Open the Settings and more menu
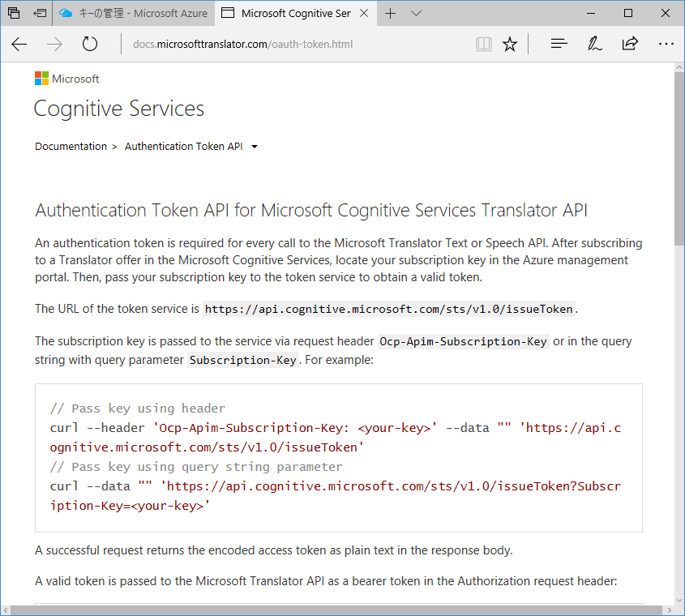Screen dimensions: 685x616 pyautogui.click(x=666, y=44)
